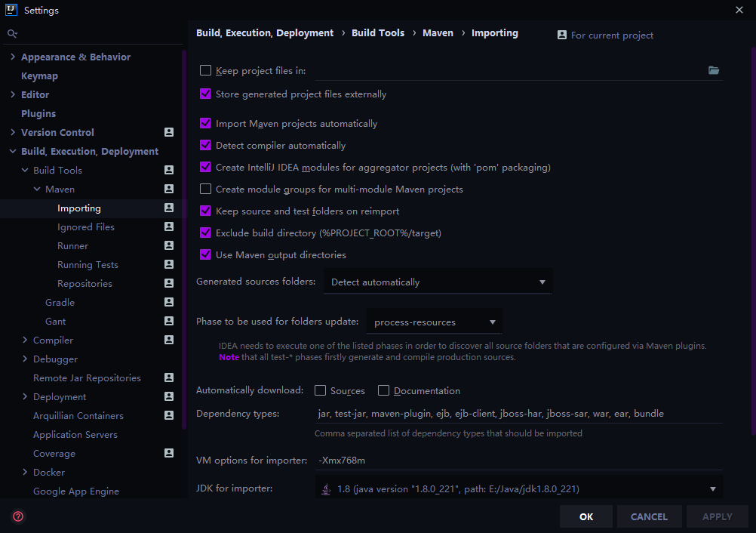Uncheck Import Maven projects automatically

[x=205, y=124]
